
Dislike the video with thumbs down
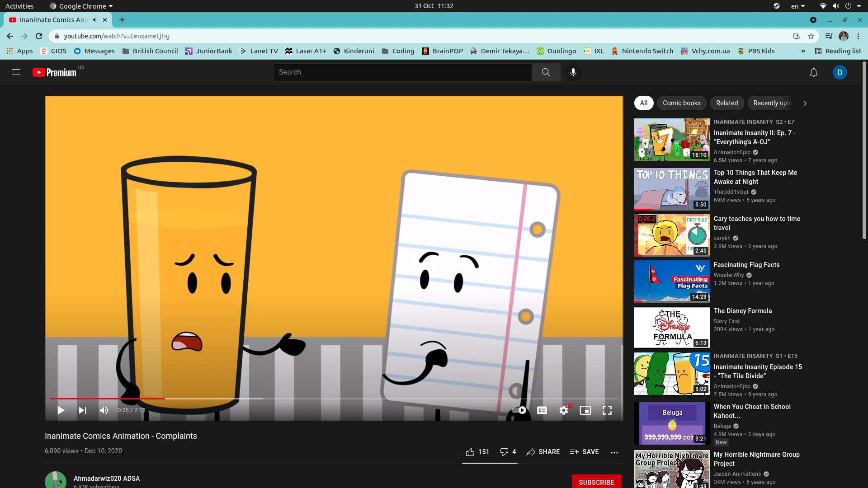pos(508,452)
